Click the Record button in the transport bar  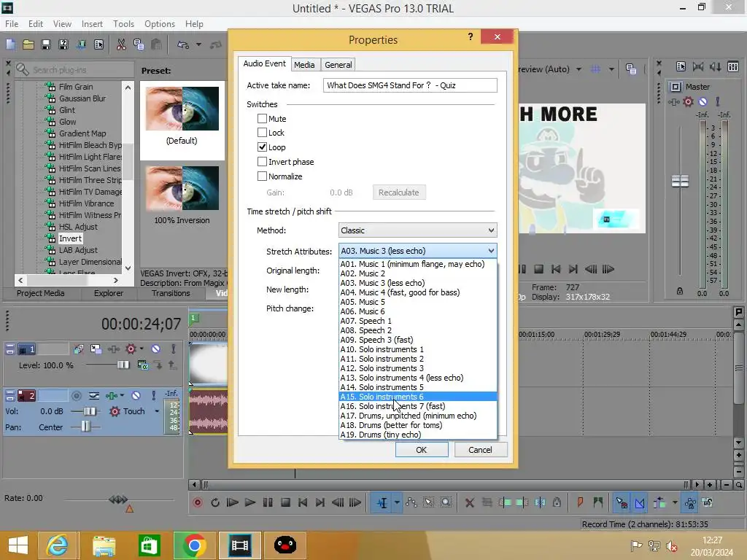(197, 502)
